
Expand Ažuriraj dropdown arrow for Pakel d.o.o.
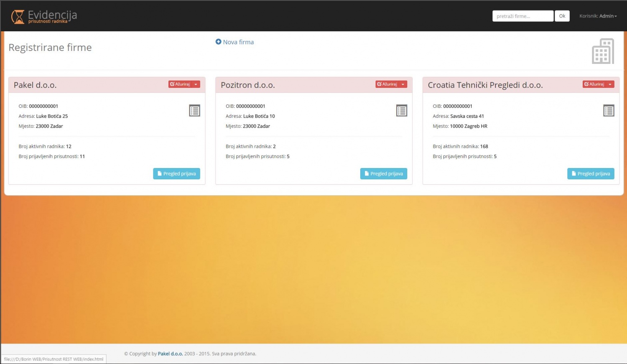point(196,84)
